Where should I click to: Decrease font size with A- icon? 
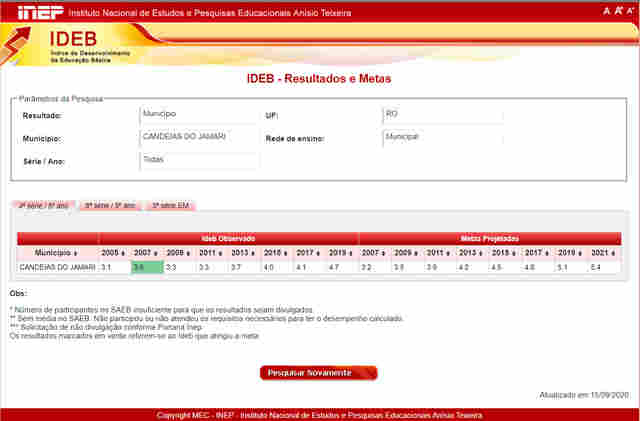(630, 10)
